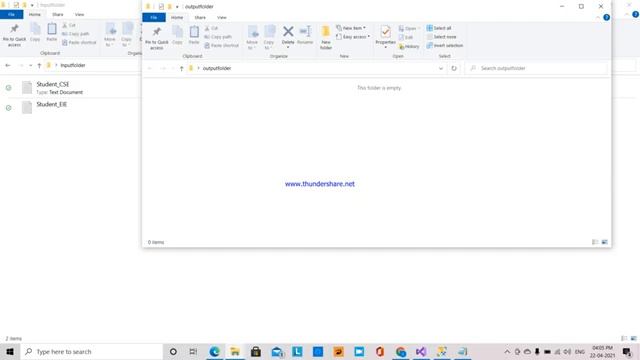
Task: Click Cut in outputfolder window ribbon
Action: (211, 28)
